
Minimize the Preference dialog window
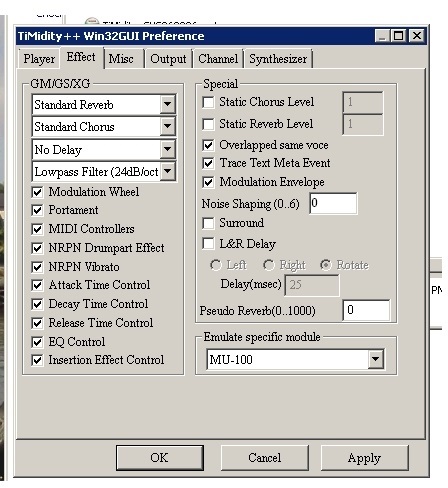click(x=382, y=36)
